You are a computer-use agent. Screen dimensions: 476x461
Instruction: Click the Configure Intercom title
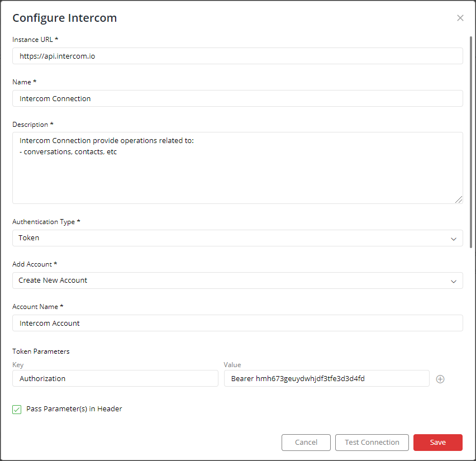65,18
